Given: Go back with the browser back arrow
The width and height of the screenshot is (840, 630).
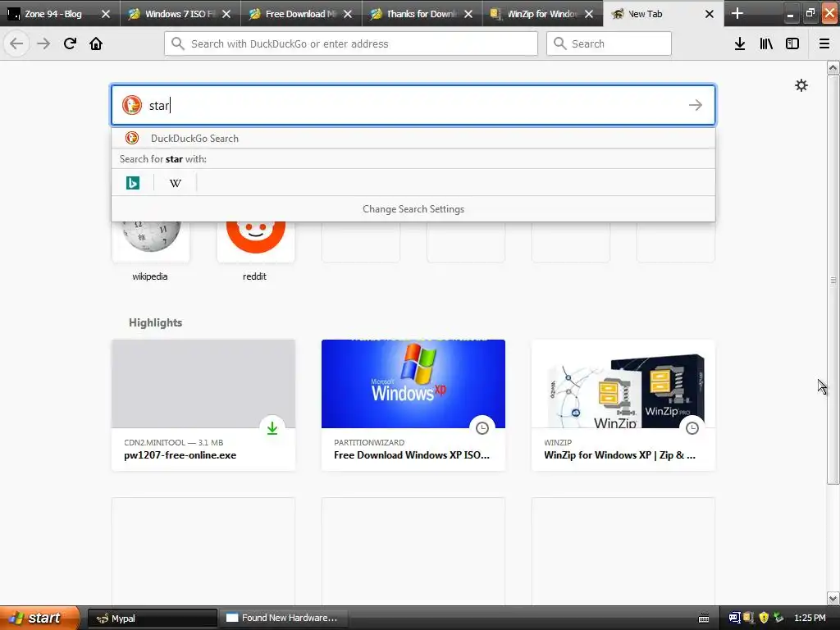Looking at the screenshot, I should point(16,43).
